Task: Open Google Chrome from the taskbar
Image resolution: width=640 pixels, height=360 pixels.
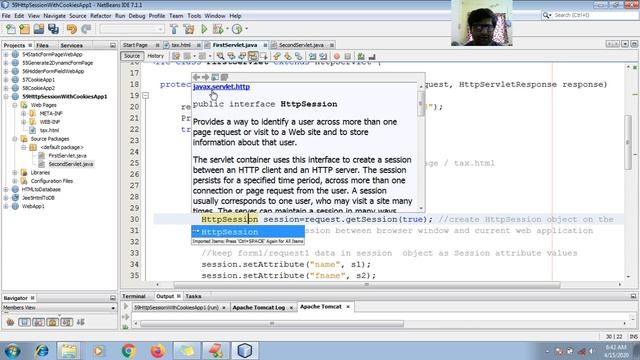Action: [129, 351]
